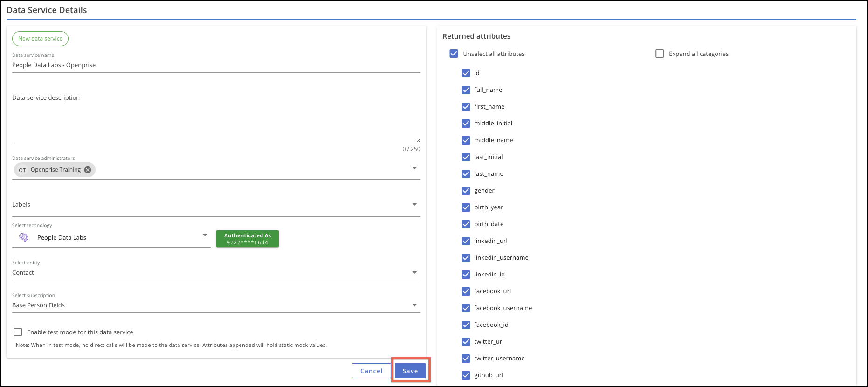Uncheck the middle_initial attribute
The height and width of the screenshot is (387, 868).
[x=466, y=124]
